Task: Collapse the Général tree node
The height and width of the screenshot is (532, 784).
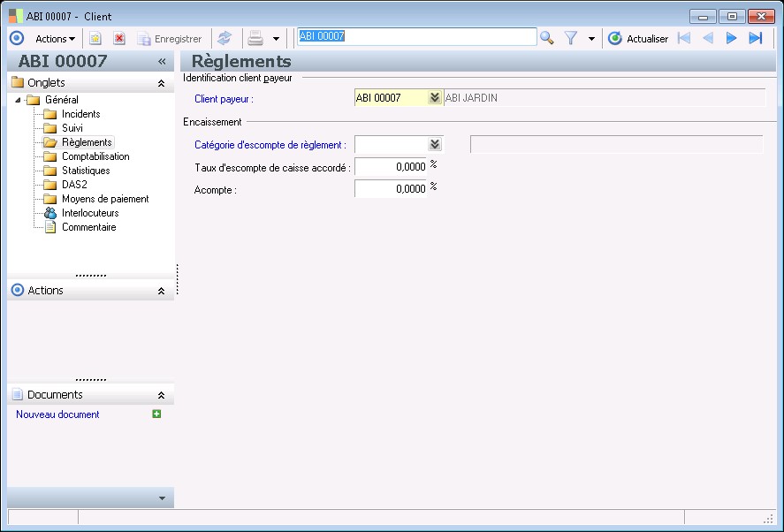Action: coord(18,100)
